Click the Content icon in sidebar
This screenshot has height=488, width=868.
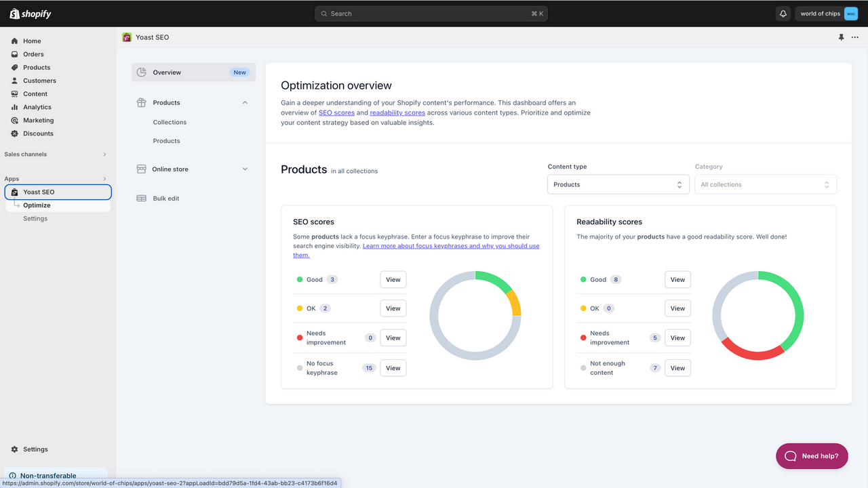(x=14, y=94)
